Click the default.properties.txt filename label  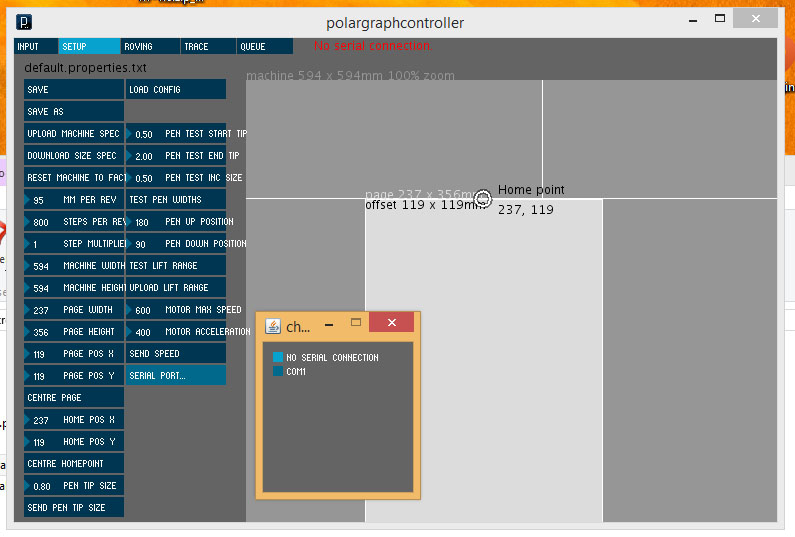pyautogui.click(x=85, y=67)
